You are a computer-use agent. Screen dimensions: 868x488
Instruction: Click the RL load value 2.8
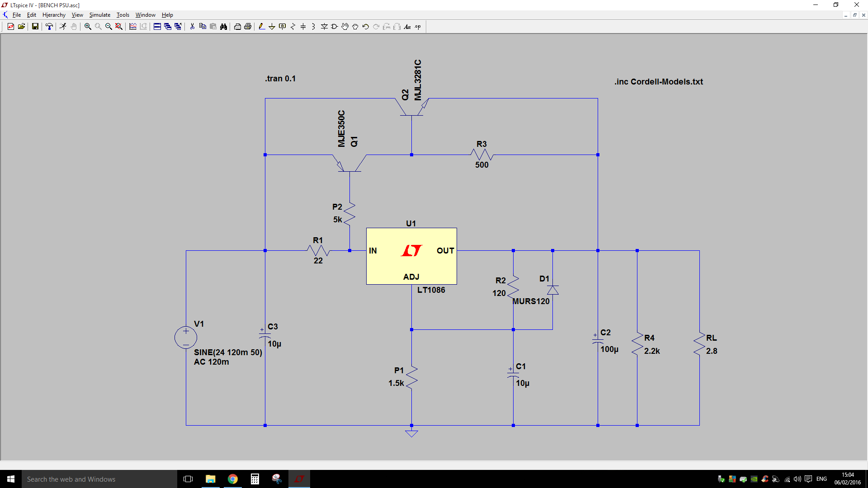pos(712,351)
